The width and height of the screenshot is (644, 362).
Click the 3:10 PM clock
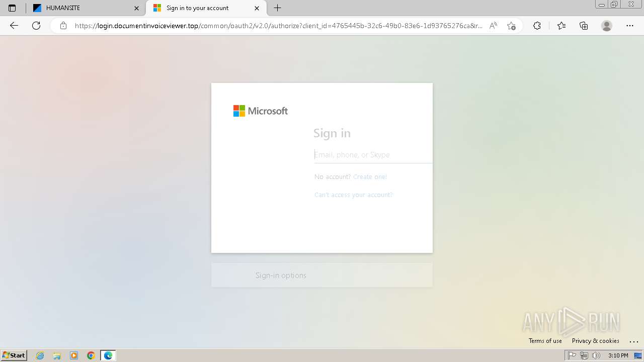(618, 355)
